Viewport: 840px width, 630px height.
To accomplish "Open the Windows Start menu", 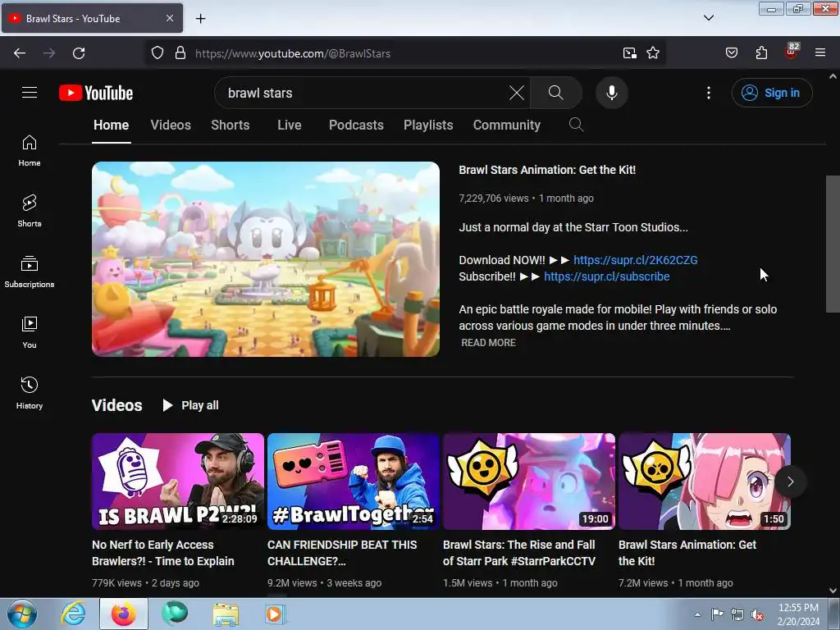I will [x=22, y=614].
